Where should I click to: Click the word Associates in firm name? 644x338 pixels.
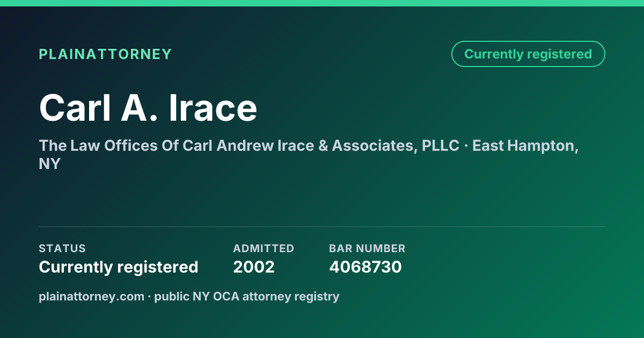click(373, 145)
